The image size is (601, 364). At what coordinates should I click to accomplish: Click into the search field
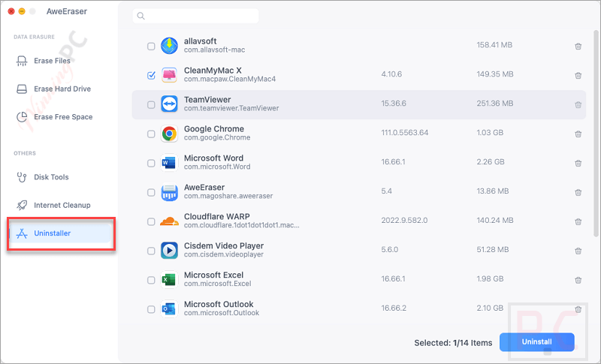coord(195,16)
